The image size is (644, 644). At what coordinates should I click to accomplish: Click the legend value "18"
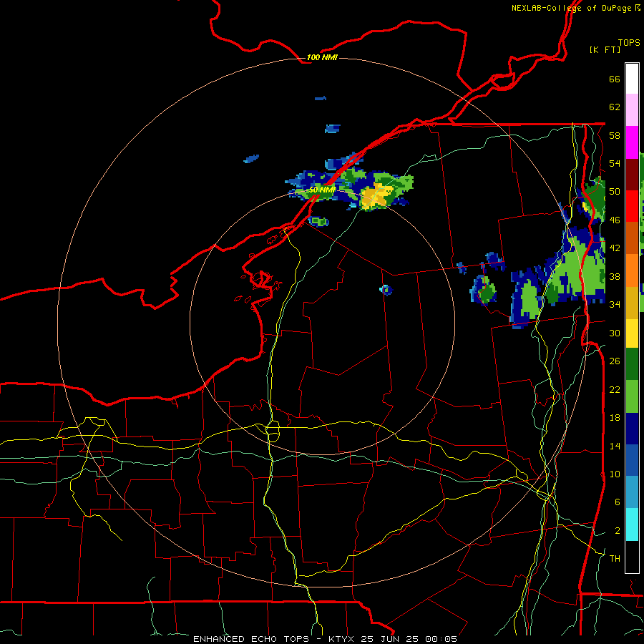(615, 418)
